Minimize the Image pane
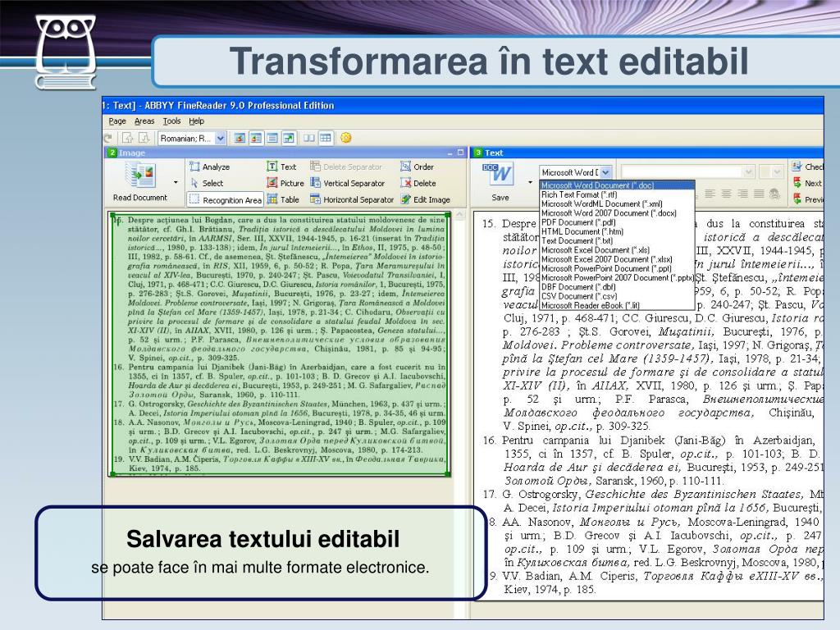 tap(450, 153)
